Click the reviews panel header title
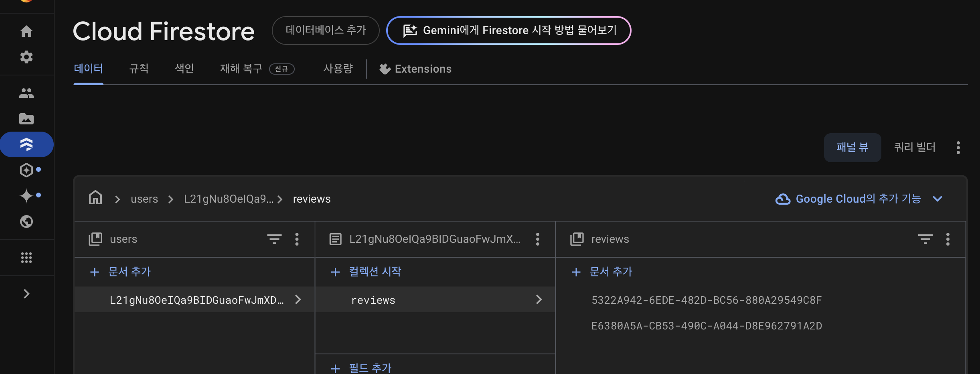 pyautogui.click(x=610, y=239)
